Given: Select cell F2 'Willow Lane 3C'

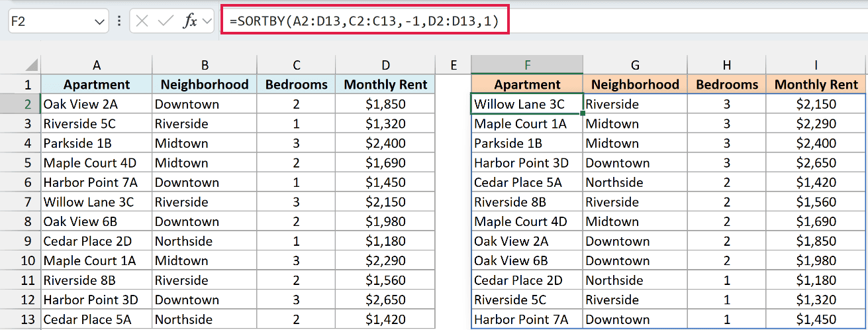Looking at the screenshot, I should [x=527, y=104].
